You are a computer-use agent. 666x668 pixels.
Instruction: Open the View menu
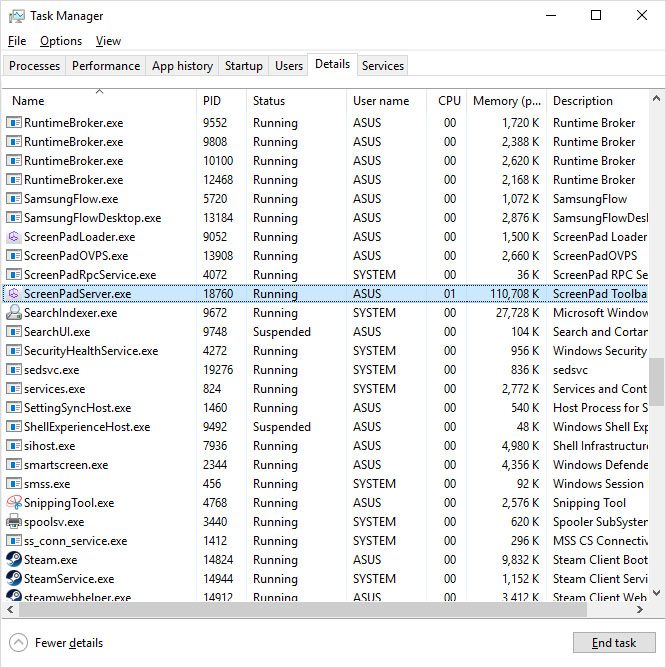click(108, 41)
